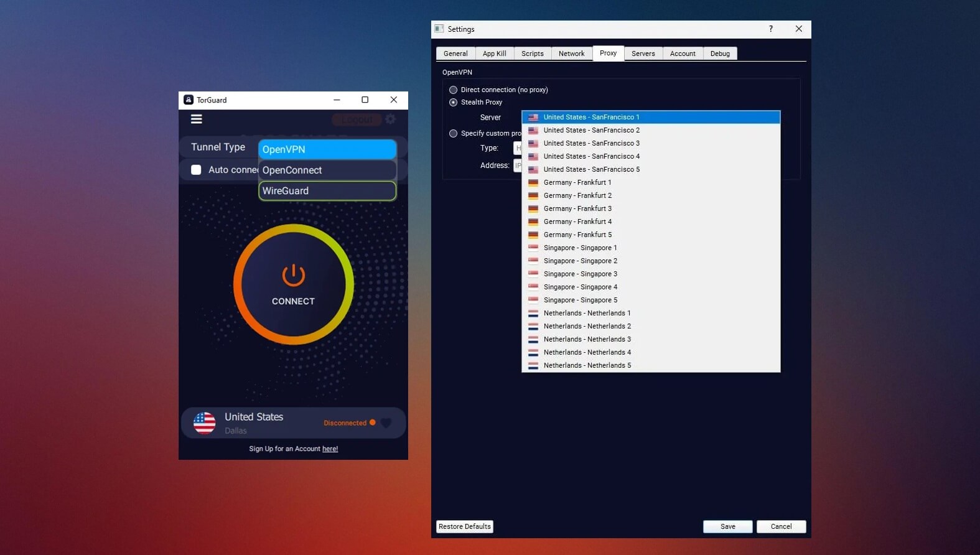
Task: Select Germany - Frankfurt 4 server
Action: pos(651,222)
